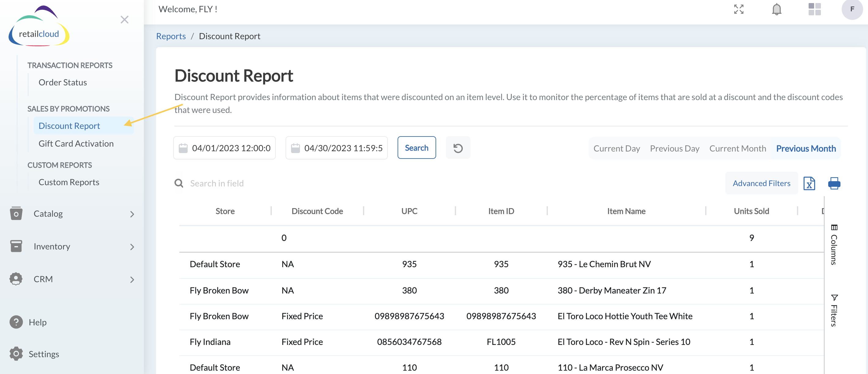Click the end date calendar icon
Viewport: 868px width, 374px height.
click(x=295, y=148)
